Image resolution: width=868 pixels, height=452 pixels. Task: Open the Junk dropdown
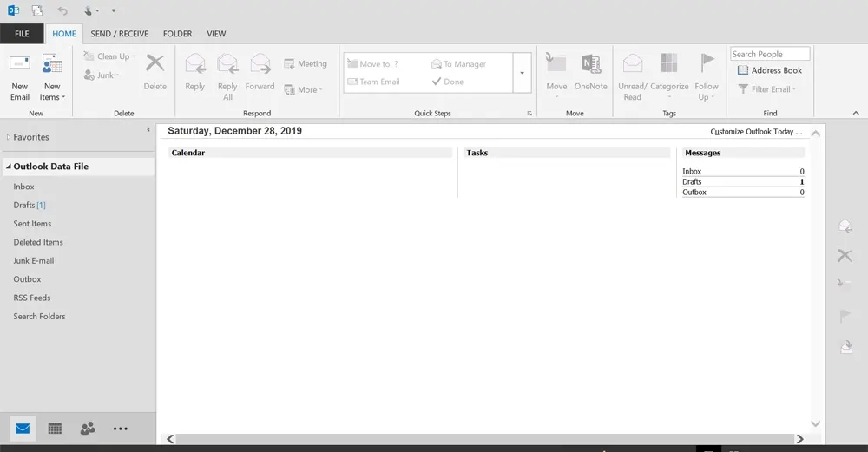pos(102,75)
